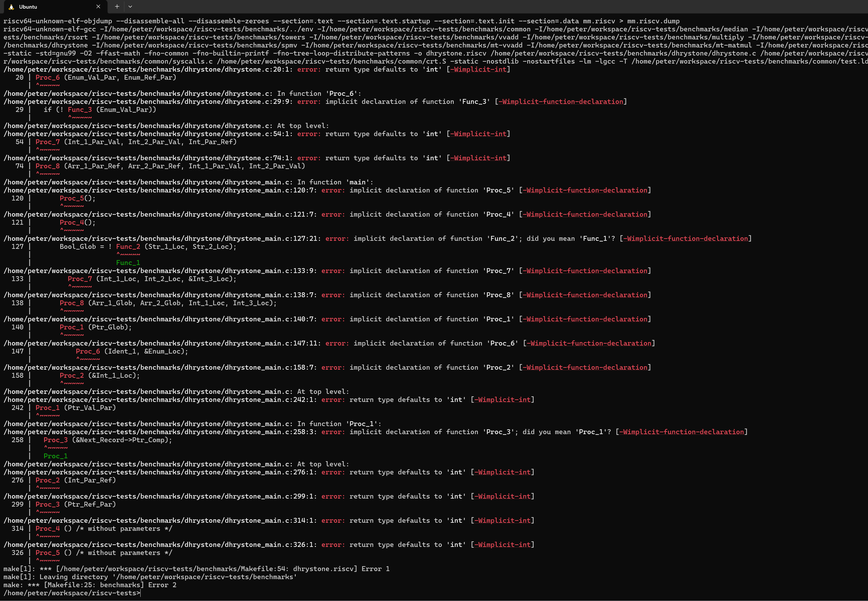Click the dhrystone_main.c:314:1 return type error
Viewport: 868px width, 601px height.
(x=269, y=520)
